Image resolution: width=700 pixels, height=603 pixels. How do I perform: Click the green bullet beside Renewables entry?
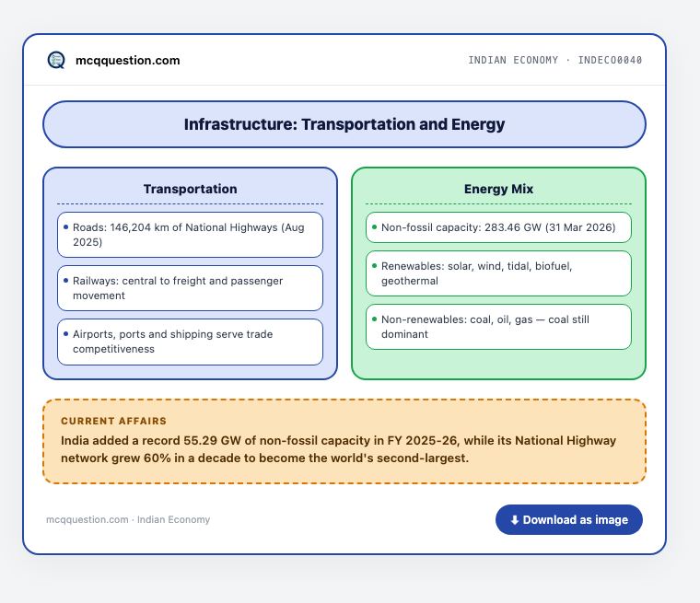pos(374,265)
